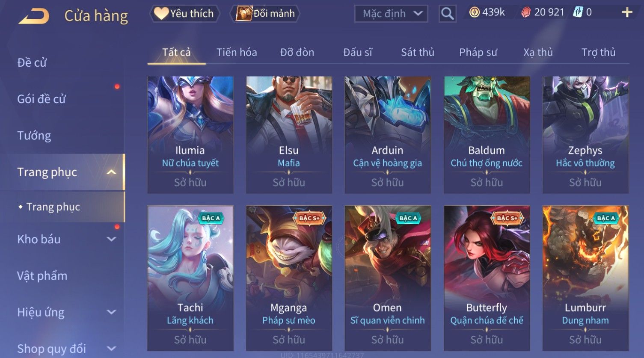Select the Tiến hóa tab
The height and width of the screenshot is (358, 644).
coord(237,52)
